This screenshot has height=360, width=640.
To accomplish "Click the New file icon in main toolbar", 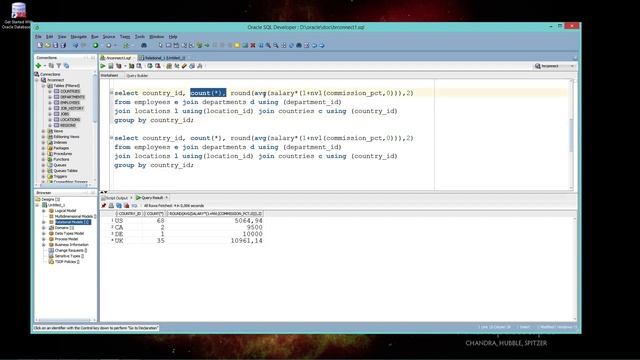I will click(40, 45).
